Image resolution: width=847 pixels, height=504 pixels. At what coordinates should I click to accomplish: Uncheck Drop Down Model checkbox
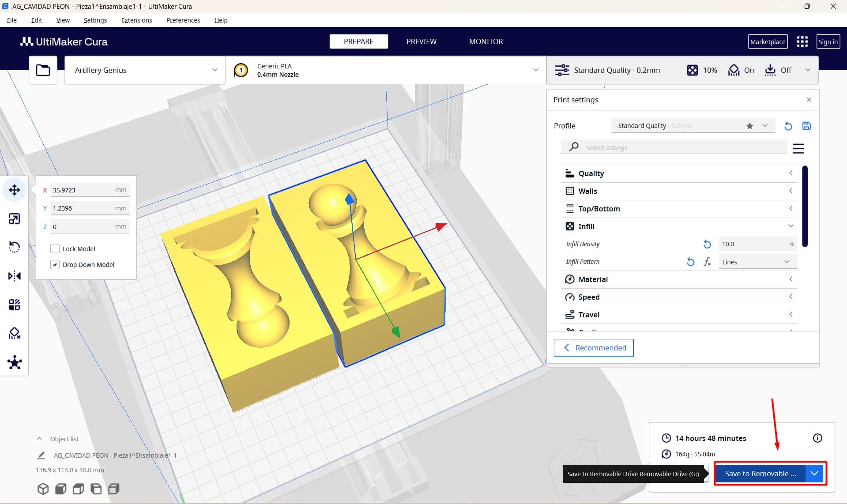[55, 264]
